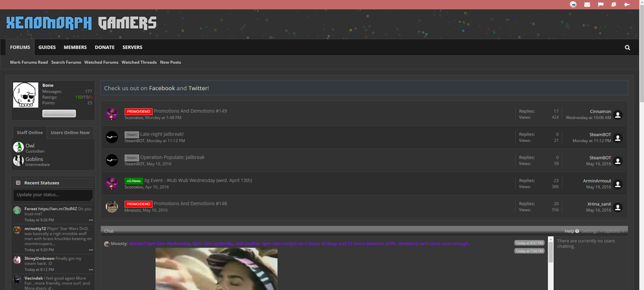
Task: Click Vacindak's avatar in Recent Statuses
Action: [17, 279]
